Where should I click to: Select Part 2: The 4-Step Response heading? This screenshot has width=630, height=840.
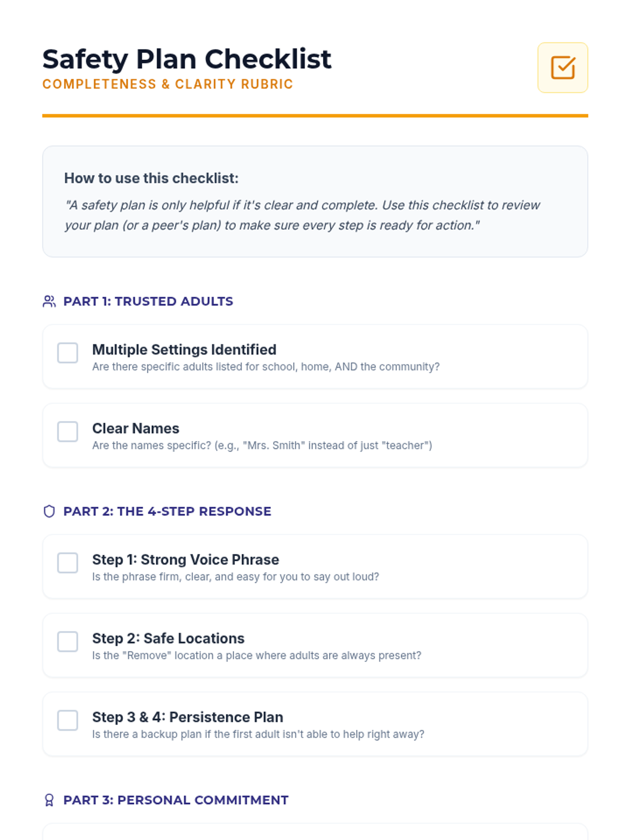click(x=167, y=511)
